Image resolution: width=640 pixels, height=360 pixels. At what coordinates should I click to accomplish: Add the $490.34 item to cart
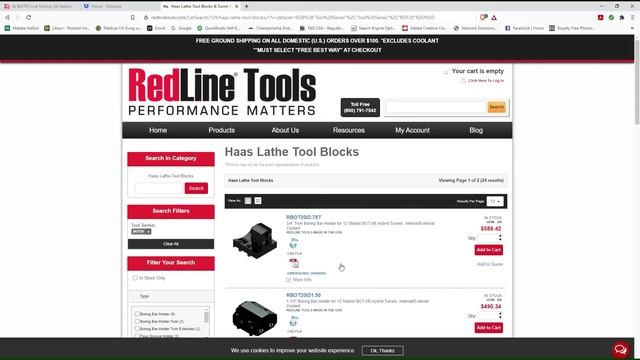[489, 328]
